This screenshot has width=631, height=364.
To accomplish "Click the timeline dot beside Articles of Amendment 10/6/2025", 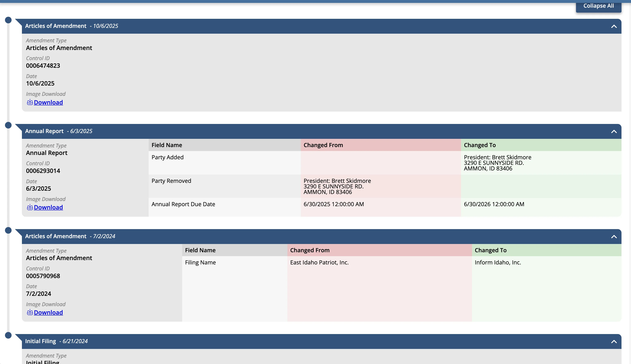I will 8,20.
